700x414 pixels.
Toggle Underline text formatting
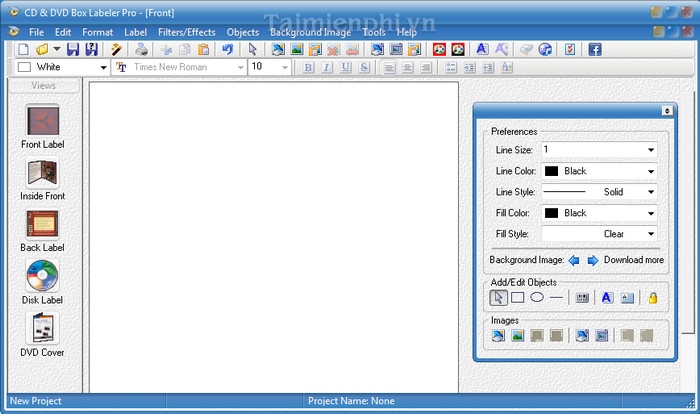coord(346,67)
